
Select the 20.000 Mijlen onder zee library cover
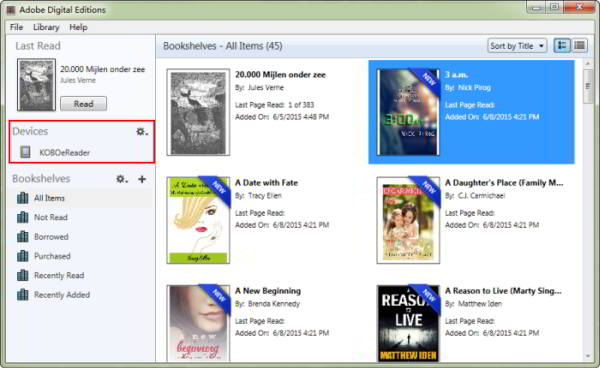pyautogui.click(x=198, y=112)
